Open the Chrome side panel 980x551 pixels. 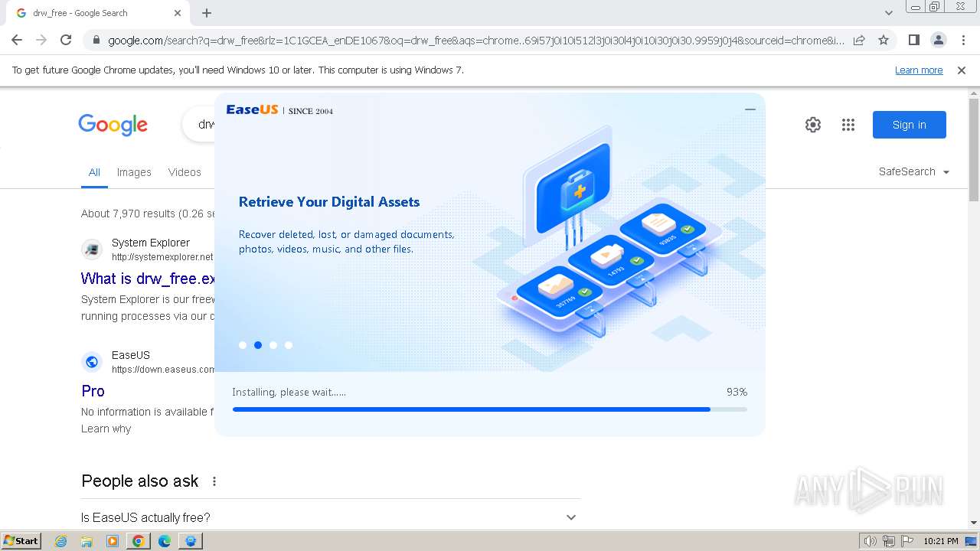pos(913,40)
